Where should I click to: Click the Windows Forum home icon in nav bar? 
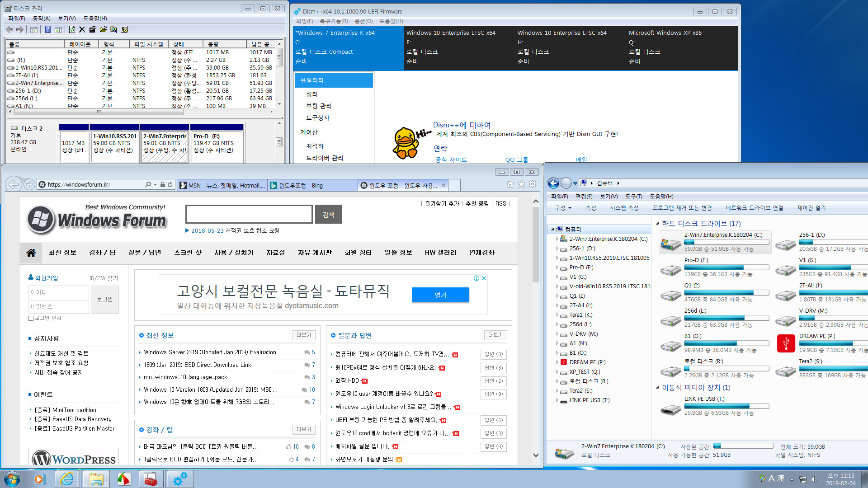31,253
